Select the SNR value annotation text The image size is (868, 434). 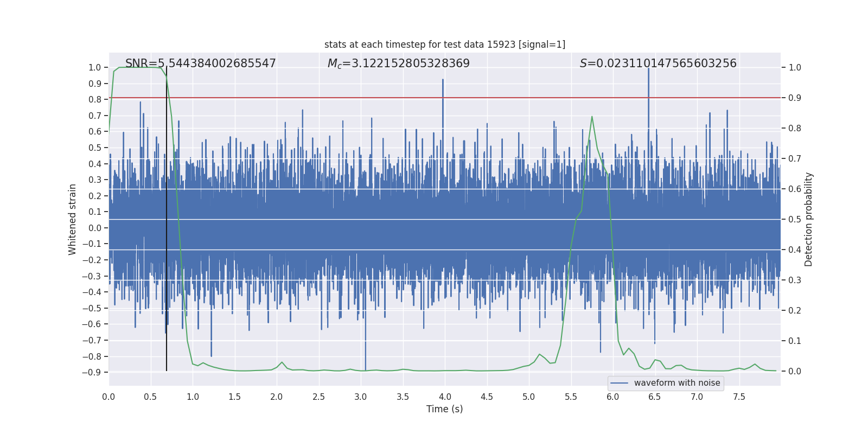pos(200,63)
